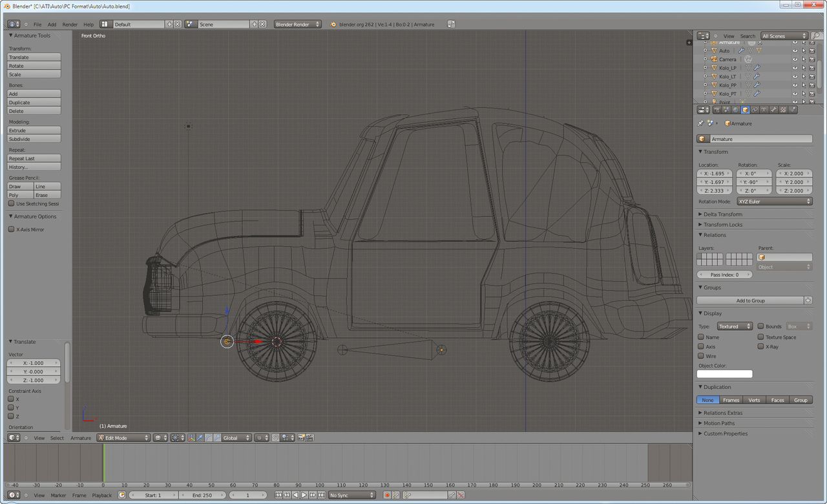Open the Object Constraints chain-link tab
Screen dimensions: 827x504
[755, 110]
